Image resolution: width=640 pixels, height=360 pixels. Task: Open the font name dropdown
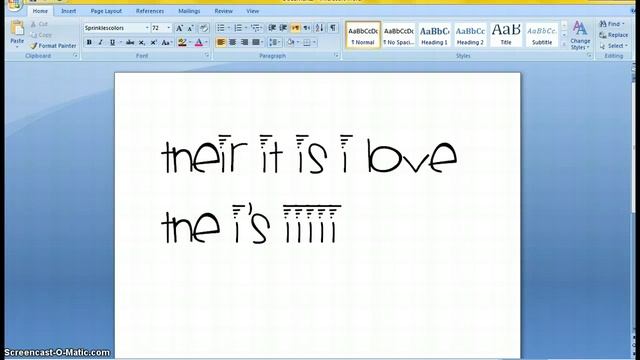(147, 28)
